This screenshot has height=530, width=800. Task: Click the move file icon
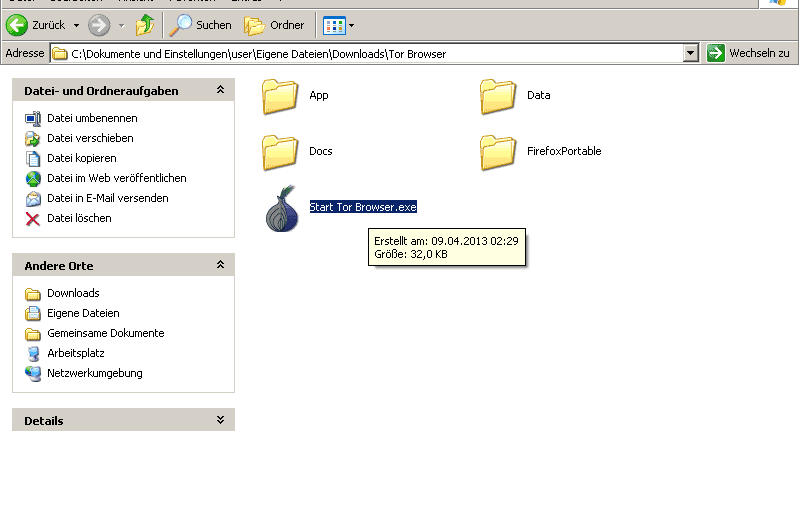[x=33, y=139]
